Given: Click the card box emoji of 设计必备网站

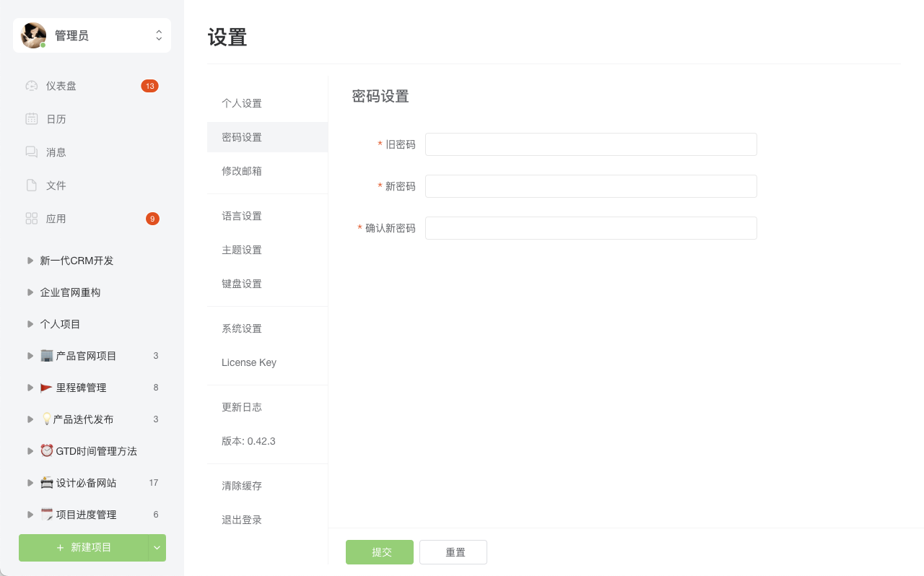Looking at the screenshot, I should pyautogui.click(x=47, y=483).
